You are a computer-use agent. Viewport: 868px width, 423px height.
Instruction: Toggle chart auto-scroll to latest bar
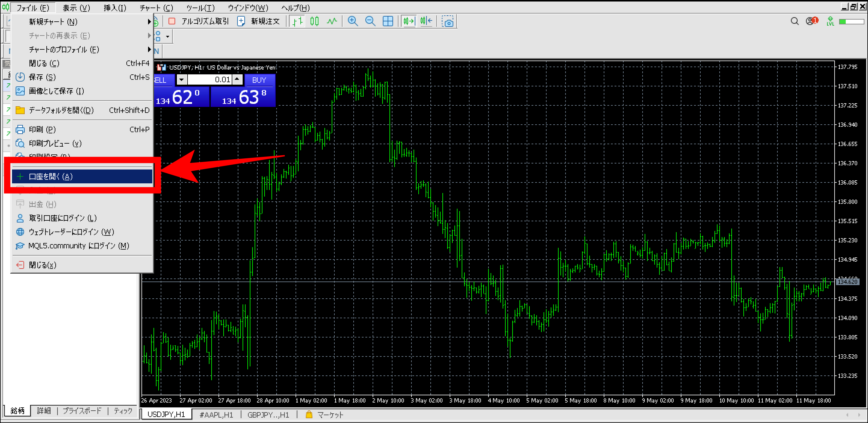tap(409, 21)
